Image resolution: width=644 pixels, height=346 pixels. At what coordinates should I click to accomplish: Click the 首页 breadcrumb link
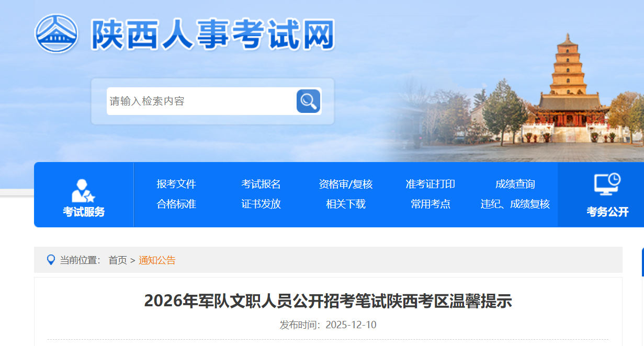[x=118, y=260]
